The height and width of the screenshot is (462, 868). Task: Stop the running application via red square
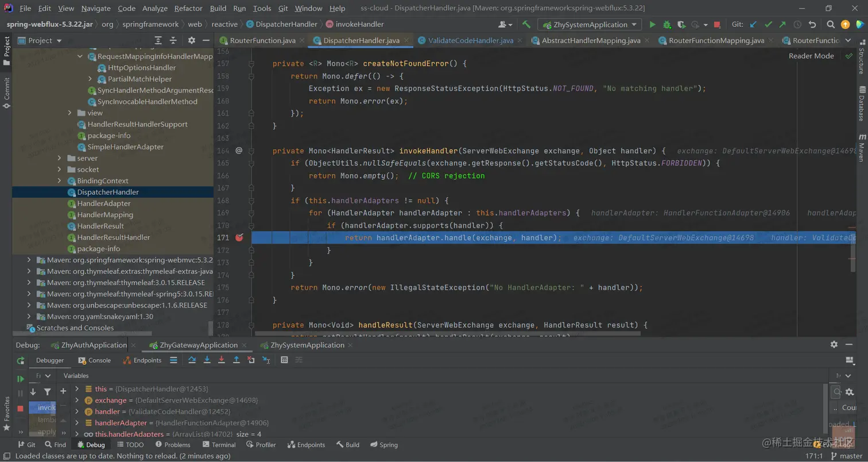point(717,25)
